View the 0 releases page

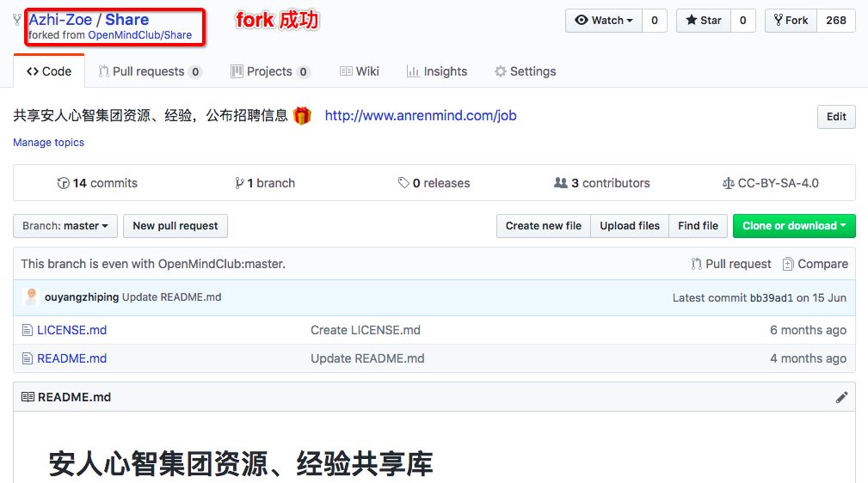[434, 183]
